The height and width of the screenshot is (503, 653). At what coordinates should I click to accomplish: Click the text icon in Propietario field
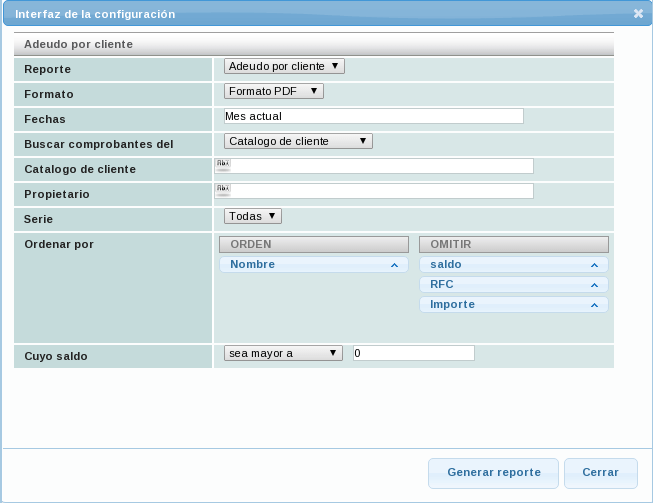pyautogui.click(x=222, y=189)
